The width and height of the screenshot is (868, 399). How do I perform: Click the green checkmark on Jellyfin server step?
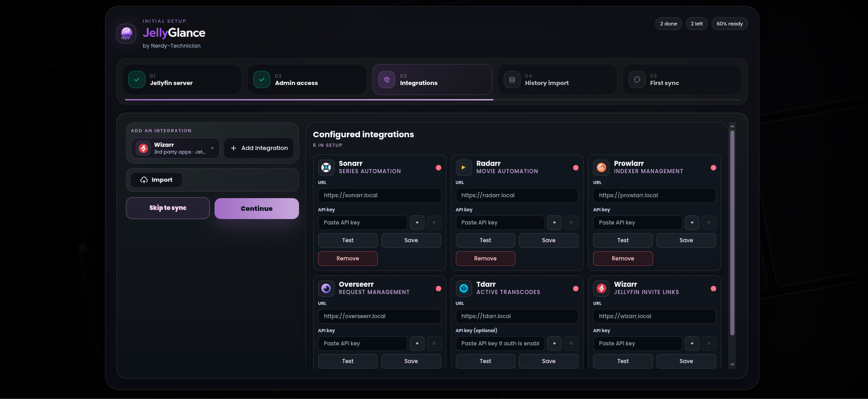137,80
